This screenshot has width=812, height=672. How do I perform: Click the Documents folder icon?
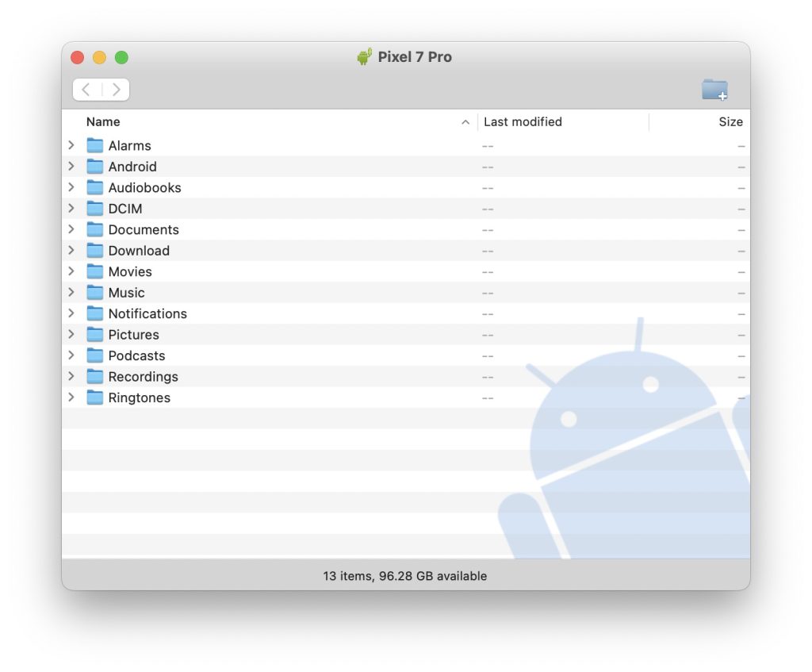tap(95, 229)
